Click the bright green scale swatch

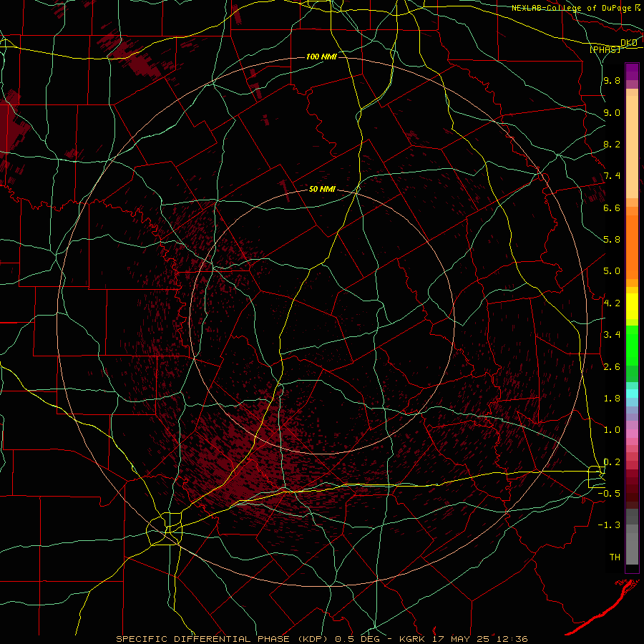coord(632,346)
